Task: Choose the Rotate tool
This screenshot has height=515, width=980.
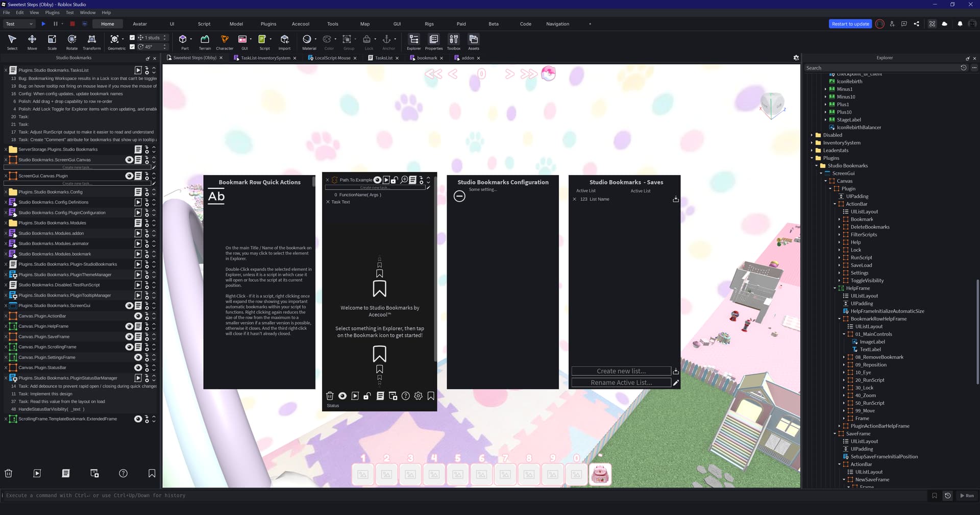Action: (72, 42)
